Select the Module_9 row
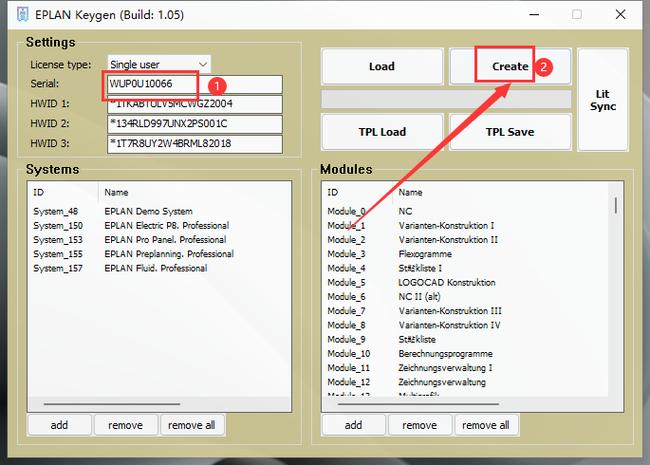The height and width of the screenshot is (465, 650). tap(465, 339)
